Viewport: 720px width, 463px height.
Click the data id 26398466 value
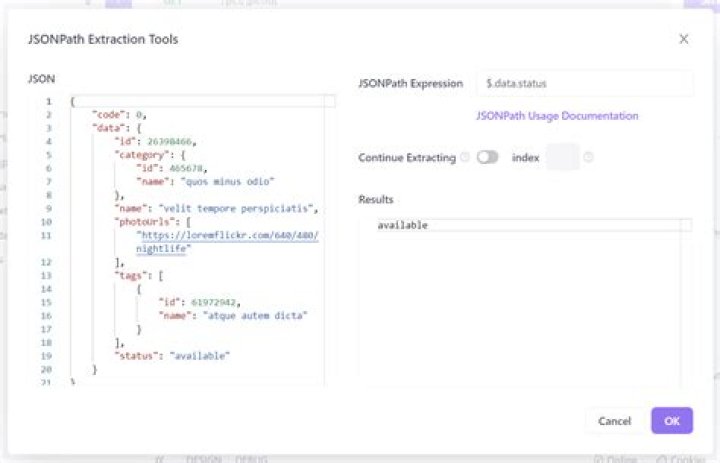pos(169,141)
